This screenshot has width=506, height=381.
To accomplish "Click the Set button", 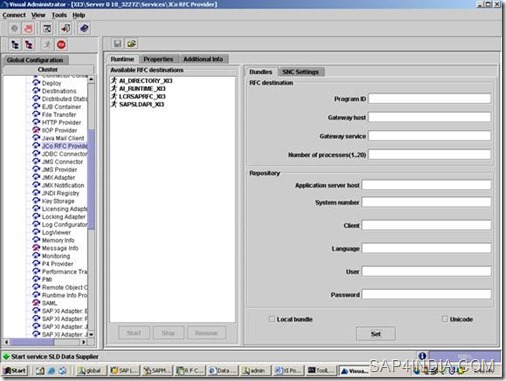I will [376, 334].
